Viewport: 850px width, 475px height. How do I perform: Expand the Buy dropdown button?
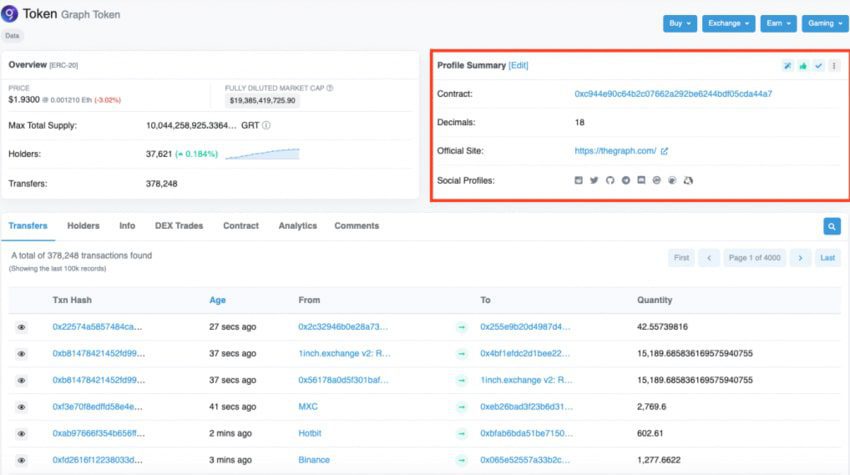(x=680, y=23)
